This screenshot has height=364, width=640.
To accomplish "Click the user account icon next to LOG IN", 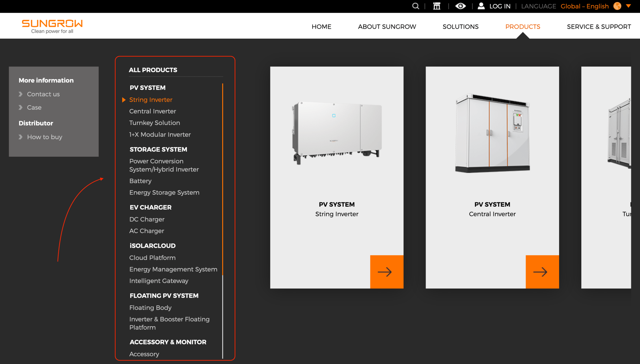I will (x=481, y=6).
